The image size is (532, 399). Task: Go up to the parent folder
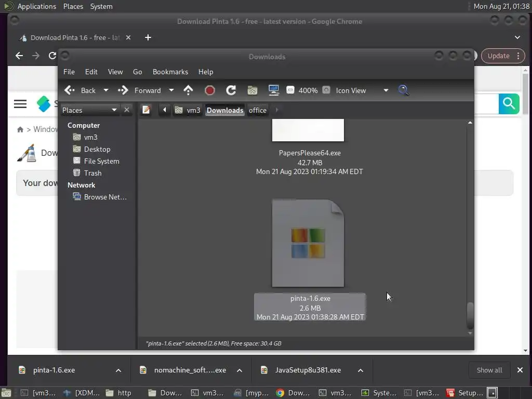click(188, 90)
